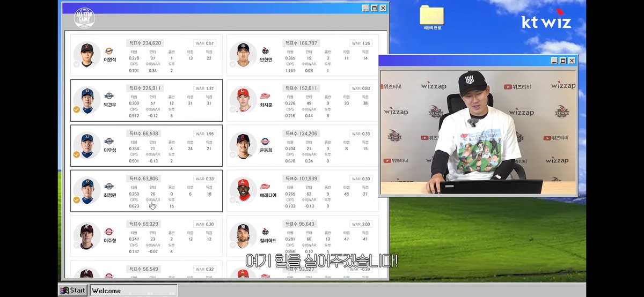644x297 pixels.
Task: Click the 'WAR 1.26' badge for 안현민
Action: pyautogui.click(x=361, y=43)
